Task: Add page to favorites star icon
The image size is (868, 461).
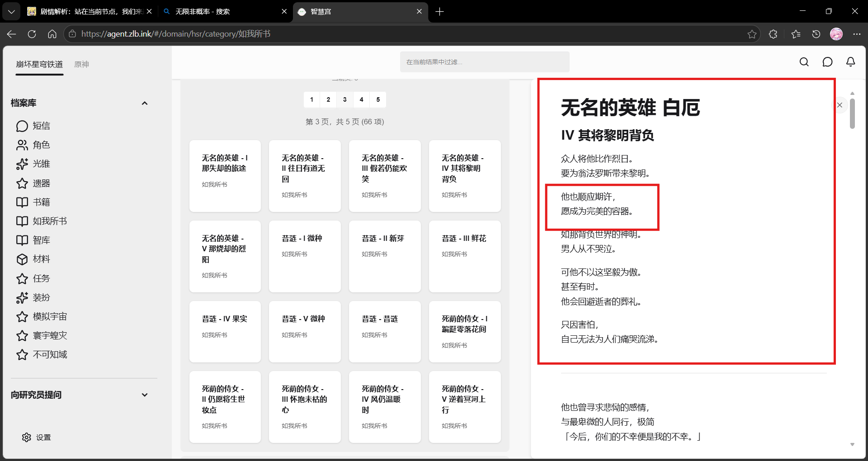Action: (752, 34)
